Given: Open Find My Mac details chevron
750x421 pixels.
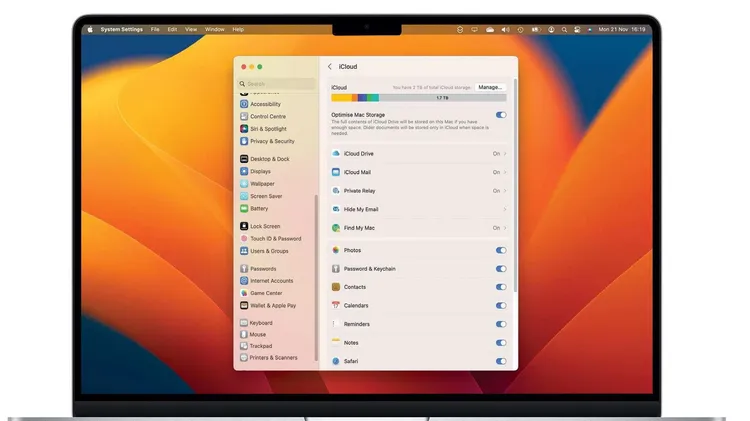Looking at the screenshot, I should 505,228.
